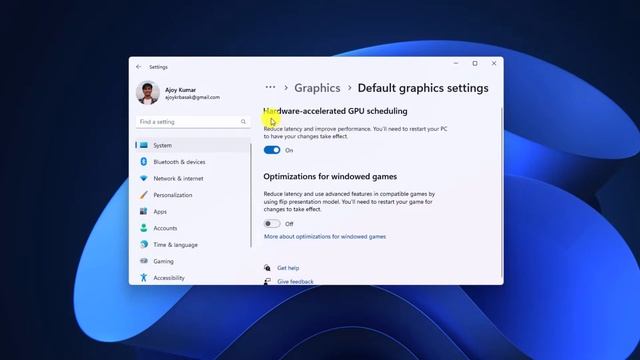The height and width of the screenshot is (360, 640).
Task: Focus the Find a setting field
Action: coord(193,122)
